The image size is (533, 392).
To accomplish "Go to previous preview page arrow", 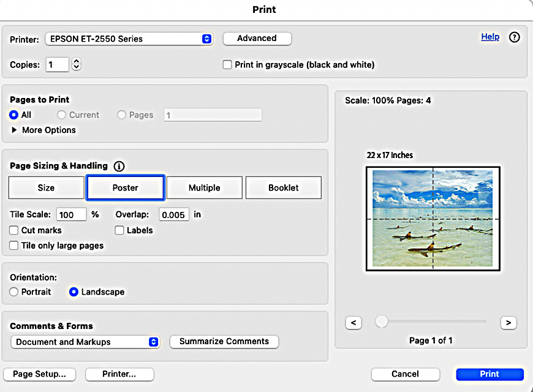I will pyautogui.click(x=352, y=322).
